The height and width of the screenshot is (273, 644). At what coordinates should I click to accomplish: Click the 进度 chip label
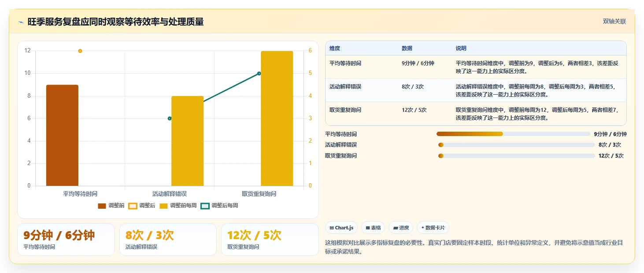[x=404, y=228]
